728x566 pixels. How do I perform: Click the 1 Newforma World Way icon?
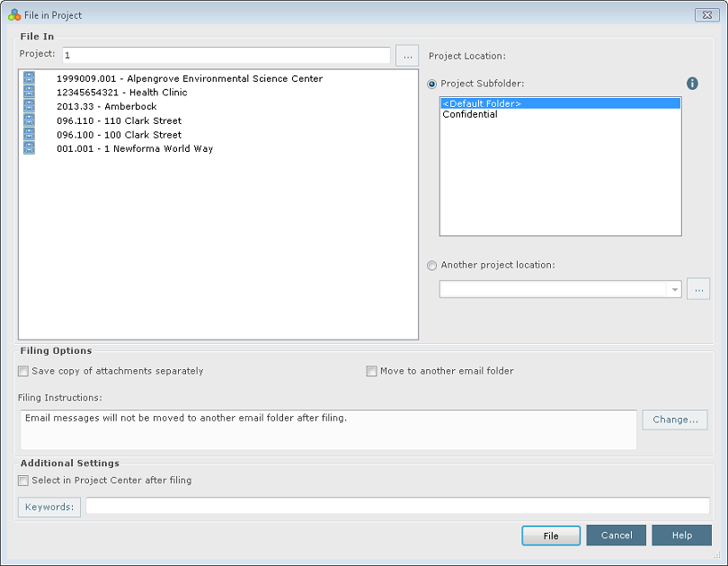(x=29, y=148)
